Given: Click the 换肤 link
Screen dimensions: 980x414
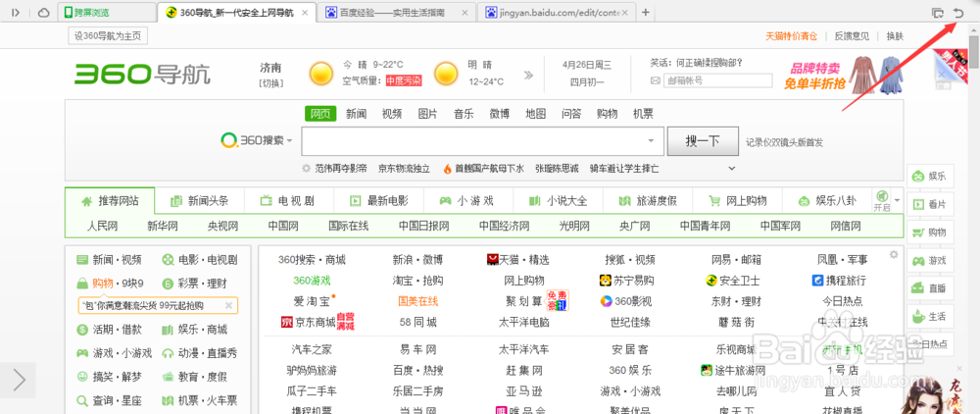Looking at the screenshot, I should [x=895, y=36].
